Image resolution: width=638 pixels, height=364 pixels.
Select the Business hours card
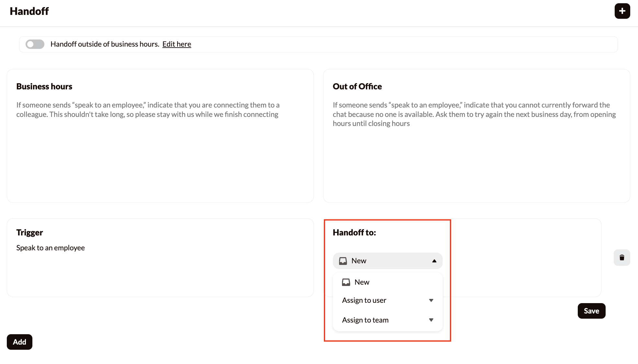click(160, 135)
